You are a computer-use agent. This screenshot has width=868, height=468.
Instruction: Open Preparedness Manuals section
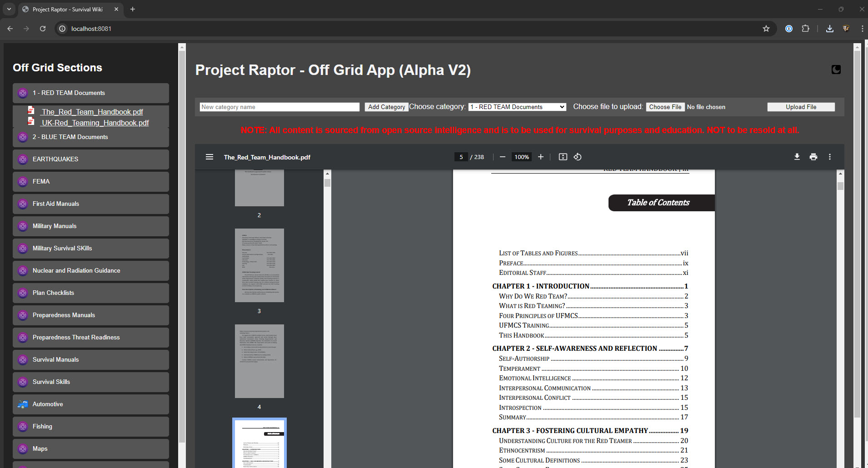click(x=91, y=315)
